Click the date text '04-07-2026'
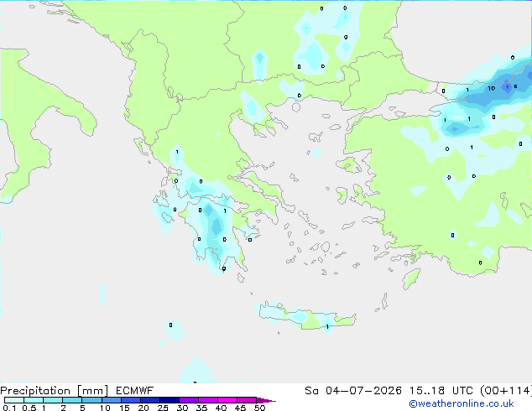The image size is (532, 411). pos(363,391)
